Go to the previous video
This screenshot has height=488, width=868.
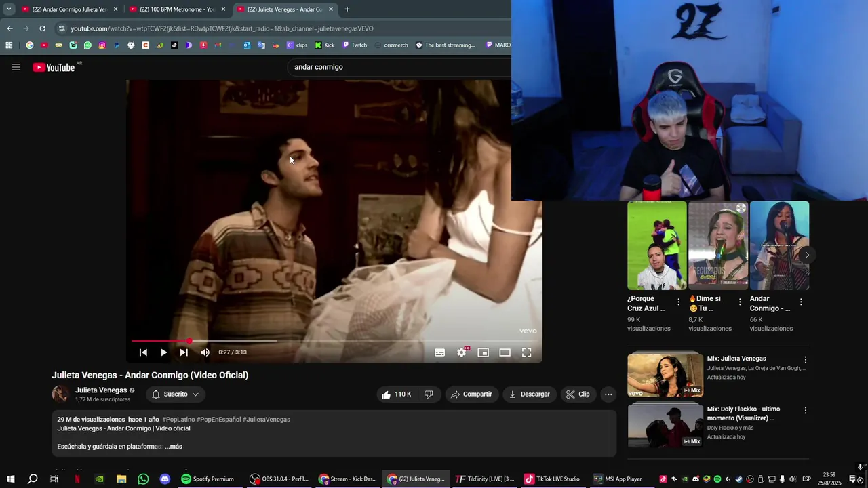[143, 352]
